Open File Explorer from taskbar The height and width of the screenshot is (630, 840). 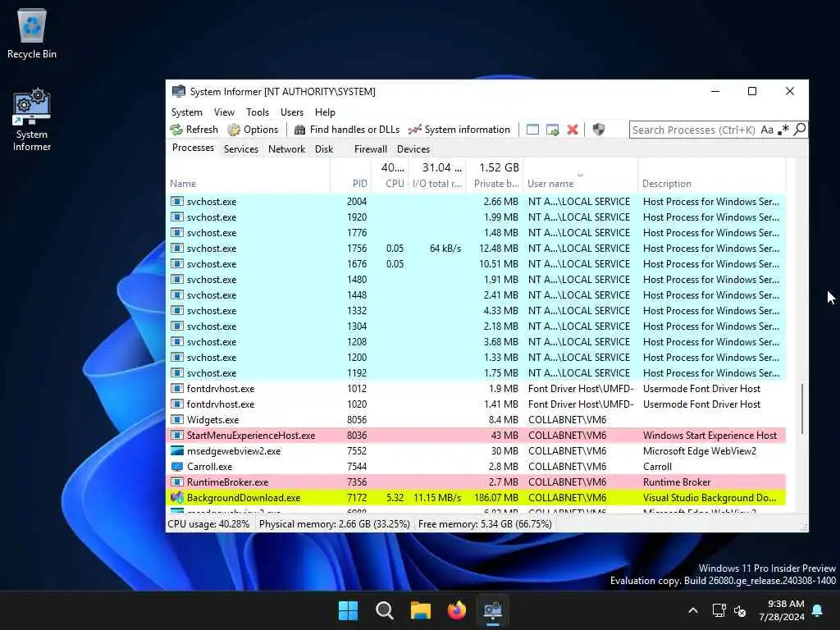click(x=421, y=610)
